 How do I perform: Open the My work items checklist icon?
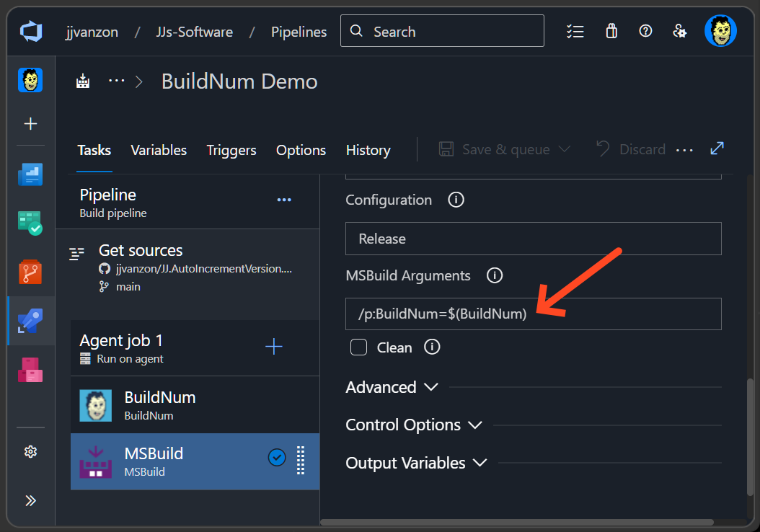pos(575,31)
